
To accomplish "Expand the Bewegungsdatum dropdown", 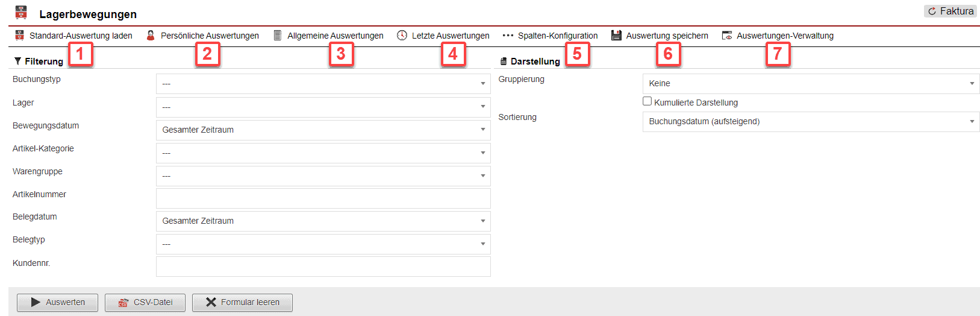I will 323,130.
